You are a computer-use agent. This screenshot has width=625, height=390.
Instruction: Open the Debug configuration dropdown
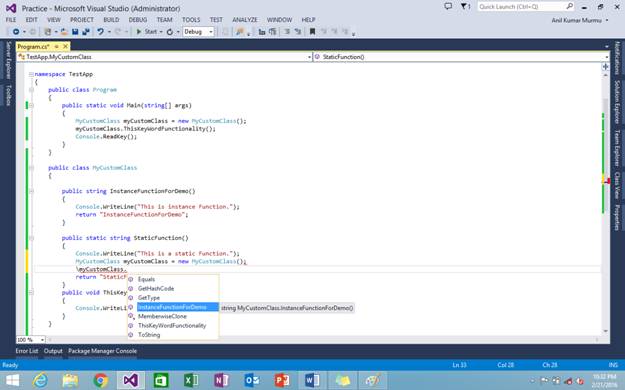(x=199, y=32)
